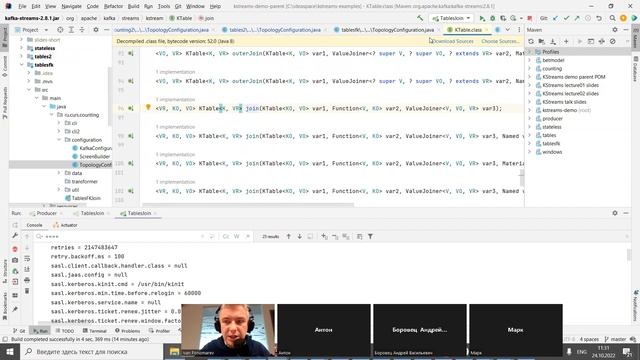
Task: Add Maven project with plus icon
Action: 566,41
